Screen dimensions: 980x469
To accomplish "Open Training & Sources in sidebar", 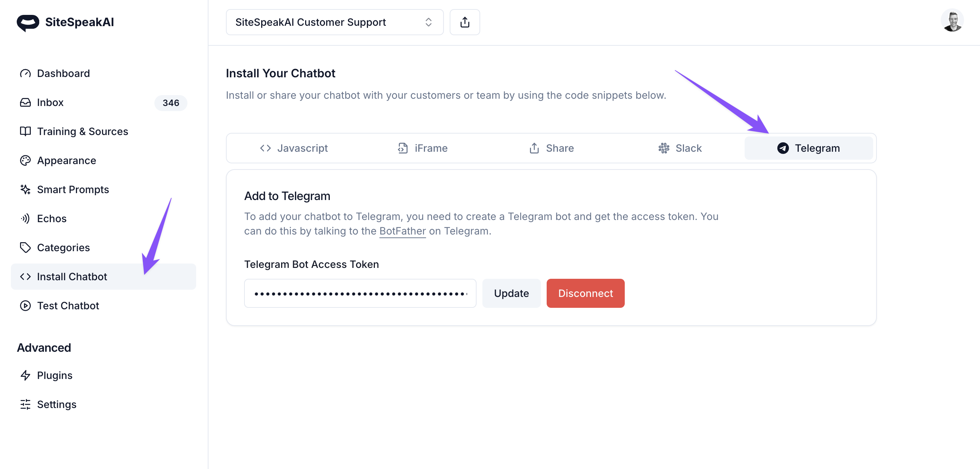I will click(82, 131).
